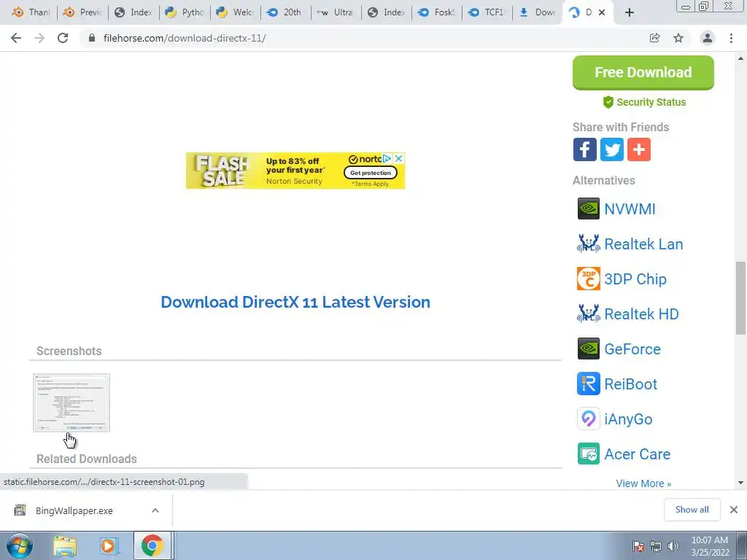This screenshot has width=747, height=560.
Task: Expand BingWallpaper.exe download options chevron
Action: pos(155,510)
